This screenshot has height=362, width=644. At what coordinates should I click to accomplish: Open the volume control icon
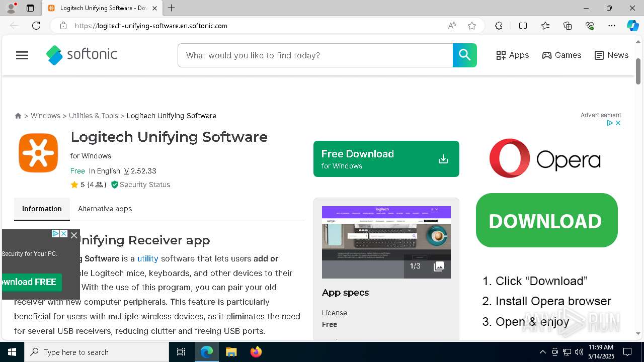point(579,352)
